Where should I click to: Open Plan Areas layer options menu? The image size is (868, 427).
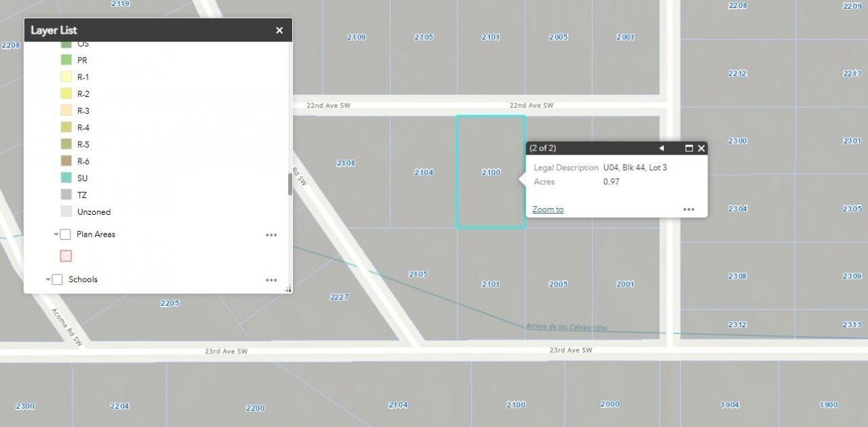click(x=271, y=235)
